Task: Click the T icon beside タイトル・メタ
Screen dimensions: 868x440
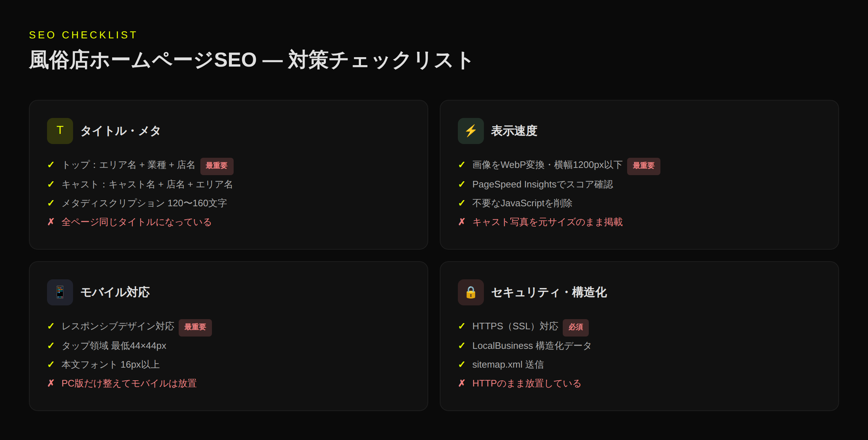Action: tap(60, 131)
